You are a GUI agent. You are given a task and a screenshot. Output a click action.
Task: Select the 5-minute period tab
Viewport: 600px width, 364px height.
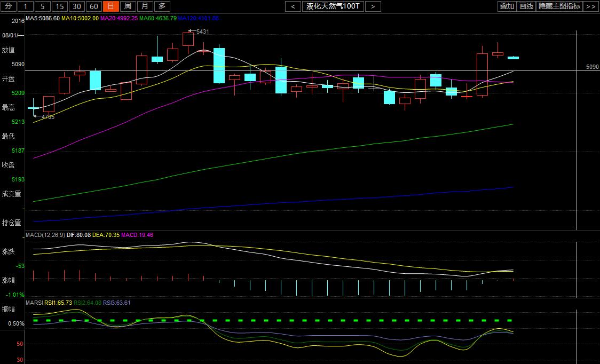(x=43, y=6)
